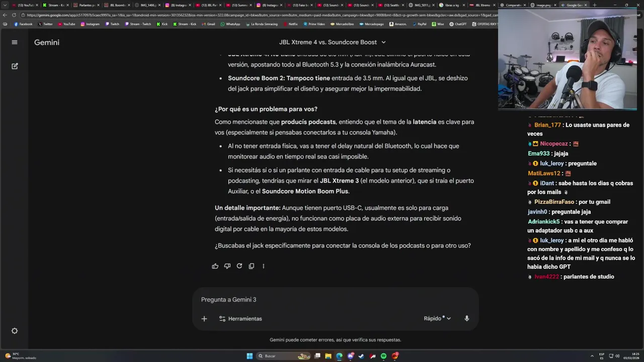This screenshot has width=644, height=362.
Task: Open PayPal bookmark
Action: 419,24
